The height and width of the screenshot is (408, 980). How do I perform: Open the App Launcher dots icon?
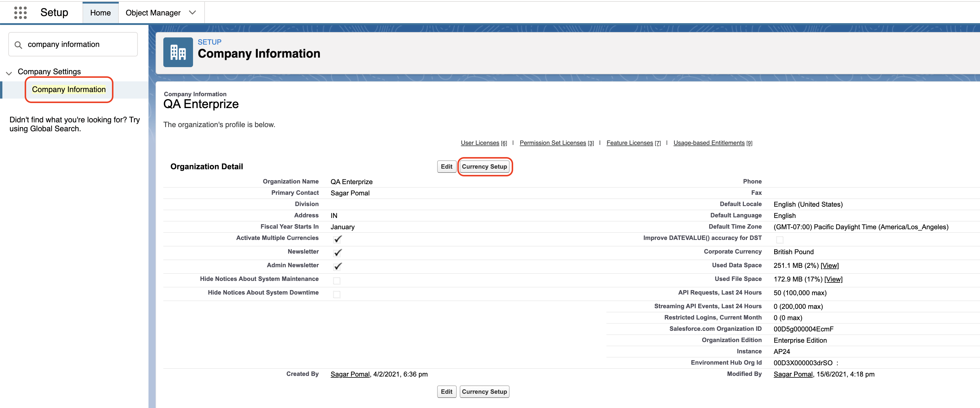click(x=20, y=12)
